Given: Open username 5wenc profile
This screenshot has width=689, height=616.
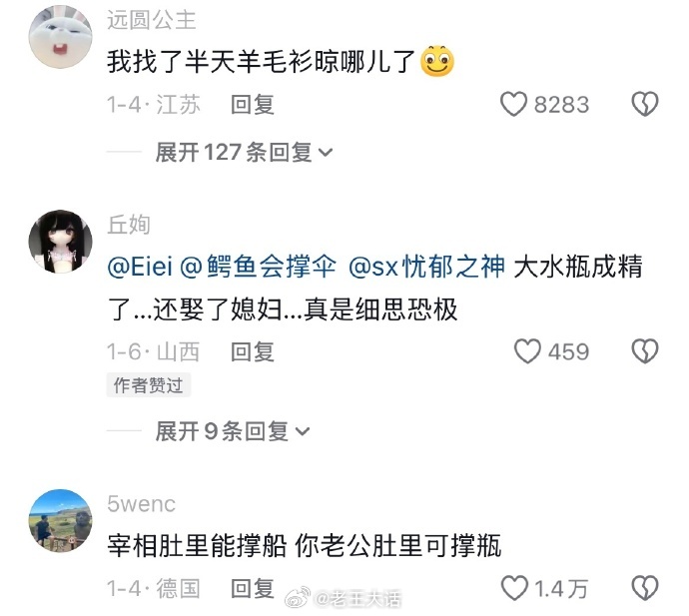Looking at the screenshot, I should (x=142, y=504).
